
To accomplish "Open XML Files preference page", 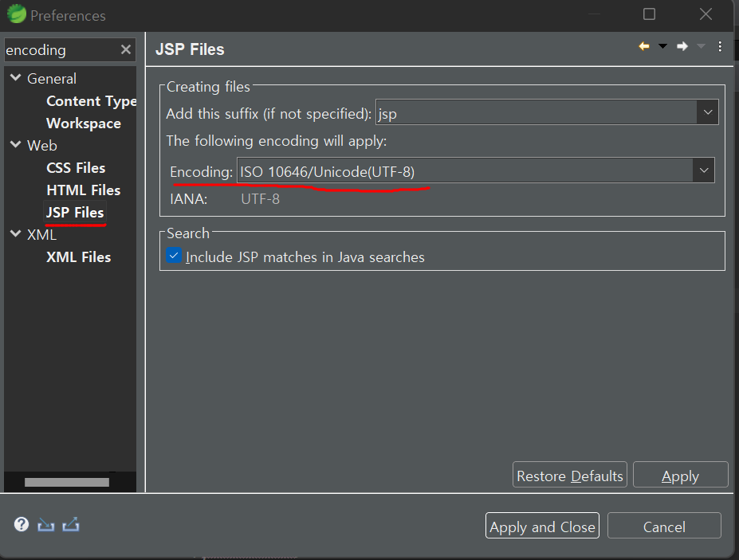I will 78,257.
